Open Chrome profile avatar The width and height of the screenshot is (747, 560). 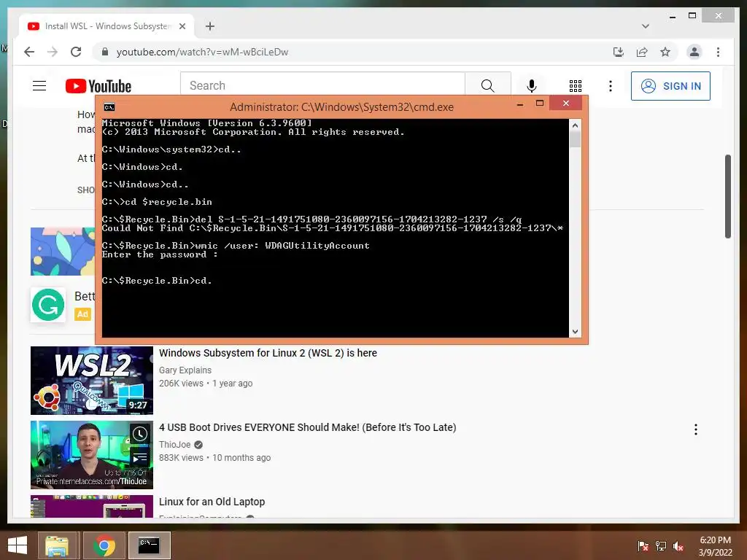point(694,52)
